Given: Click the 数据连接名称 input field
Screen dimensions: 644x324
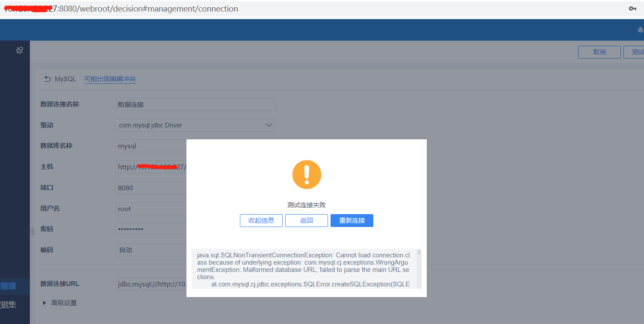Looking at the screenshot, I should [x=195, y=104].
